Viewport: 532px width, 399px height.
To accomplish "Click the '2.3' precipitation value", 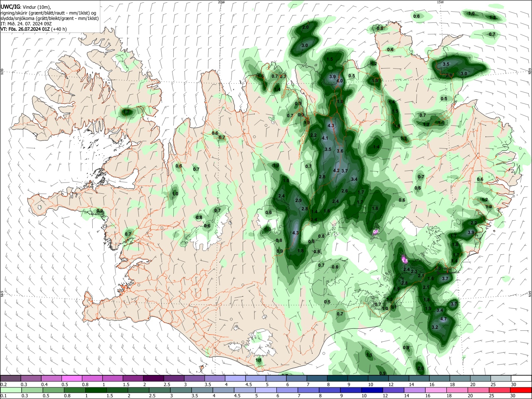I will (x=414, y=271).
